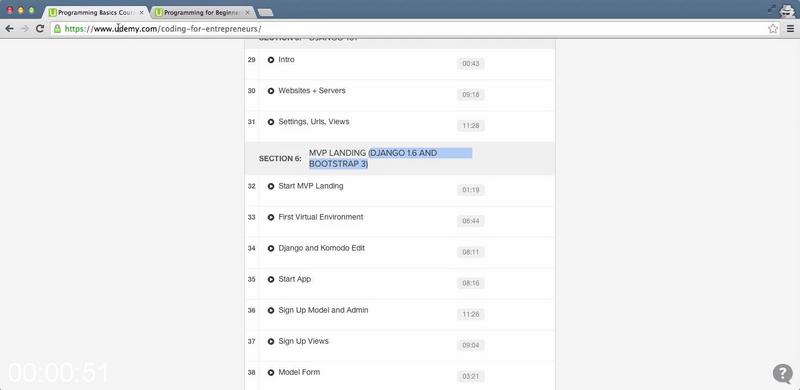Click play icon for Django and Komodo Edit

click(271, 249)
